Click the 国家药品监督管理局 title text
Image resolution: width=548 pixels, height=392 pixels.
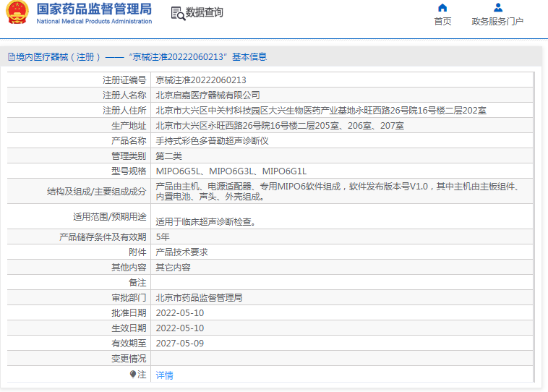(x=94, y=9)
